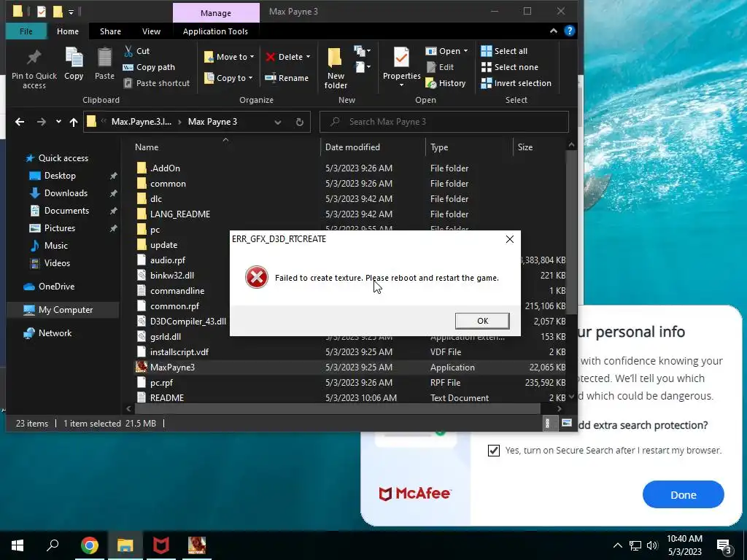Click Paste shortcut in ribbon

(x=156, y=83)
